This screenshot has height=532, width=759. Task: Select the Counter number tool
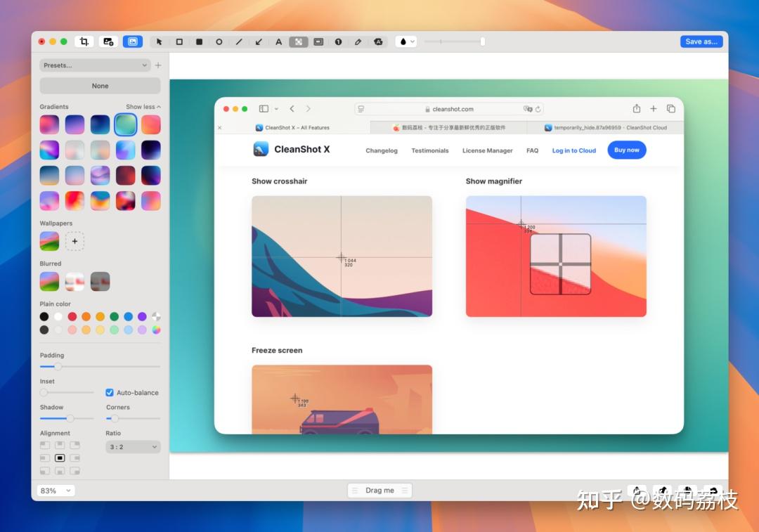point(338,42)
